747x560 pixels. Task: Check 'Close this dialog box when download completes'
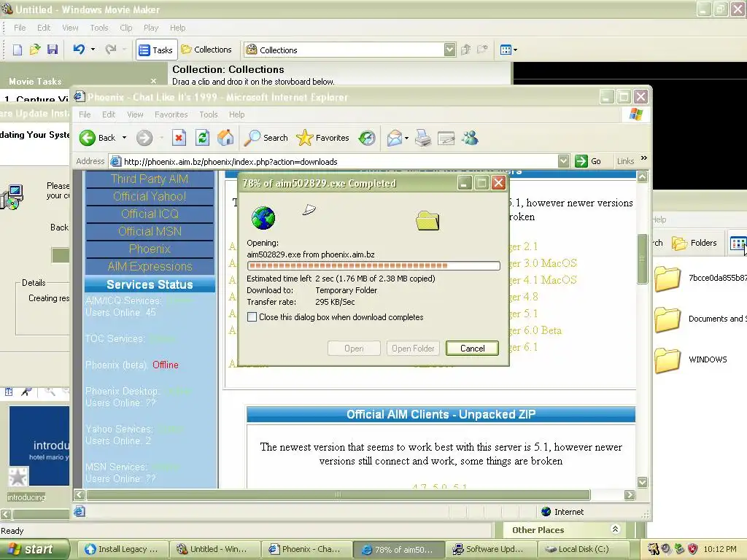tap(252, 317)
